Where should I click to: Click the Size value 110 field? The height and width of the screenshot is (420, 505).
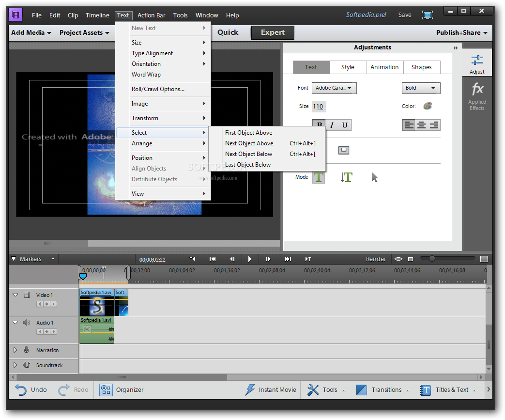click(x=319, y=107)
